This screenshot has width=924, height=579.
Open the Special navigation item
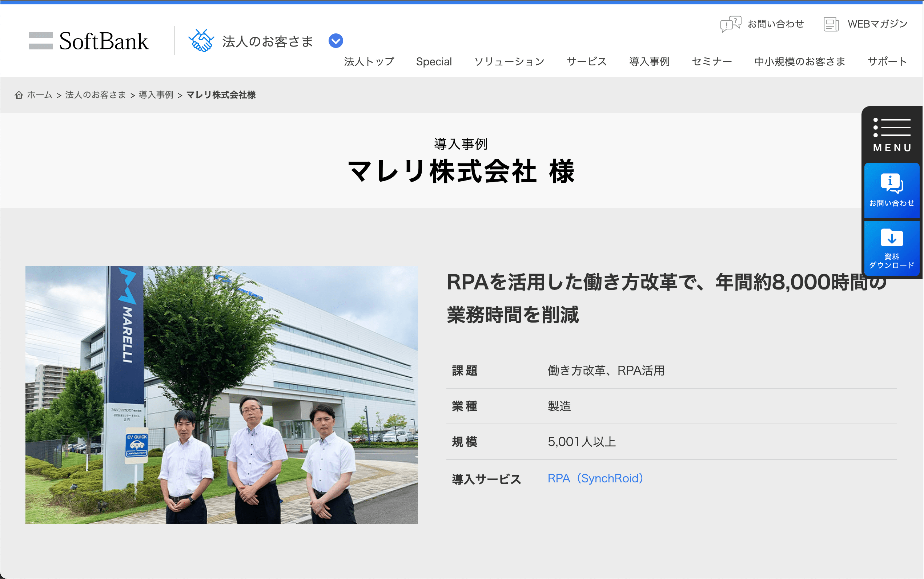click(434, 62)
